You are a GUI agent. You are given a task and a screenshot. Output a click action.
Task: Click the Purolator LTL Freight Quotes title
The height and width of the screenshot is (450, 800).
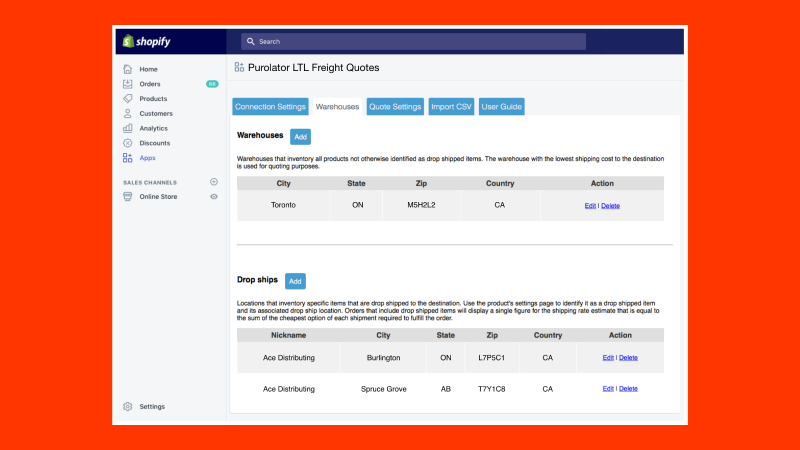tap(313, 67)
